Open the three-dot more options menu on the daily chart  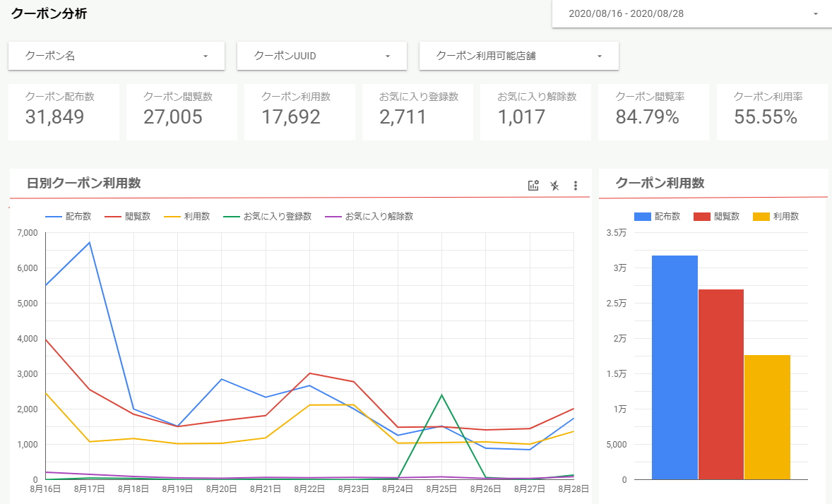575,185
